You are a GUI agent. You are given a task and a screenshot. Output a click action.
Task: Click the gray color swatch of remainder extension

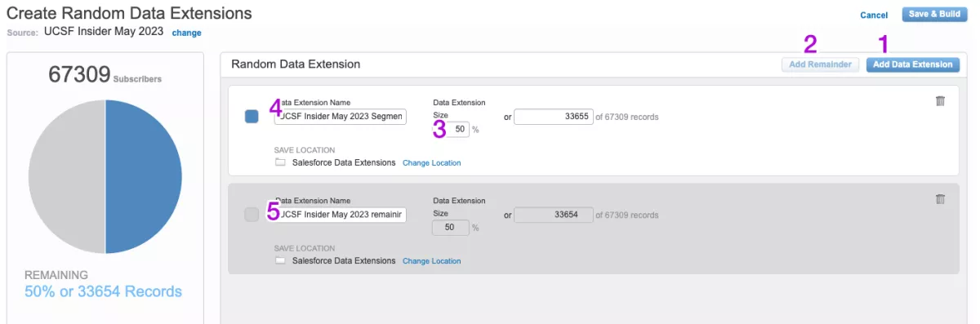[x=252, y=215]
